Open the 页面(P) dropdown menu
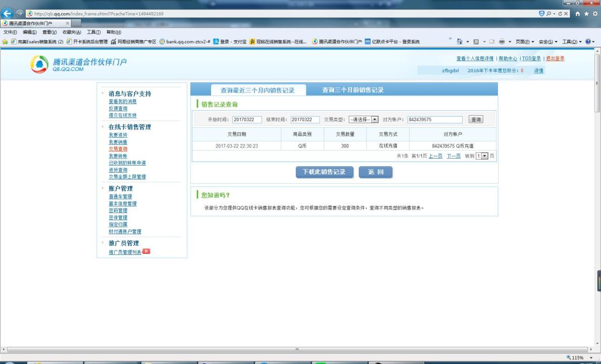 (x=525, y=41)
